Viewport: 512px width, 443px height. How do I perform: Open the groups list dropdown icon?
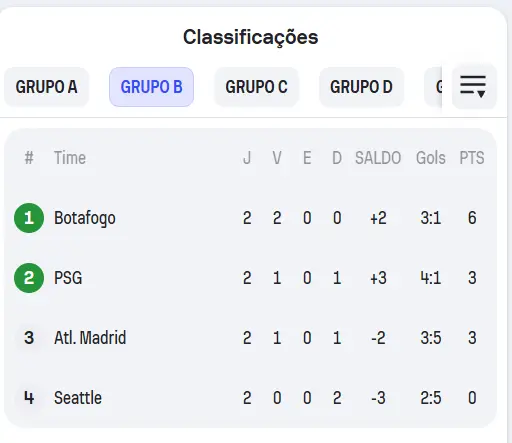click(473, 86)
